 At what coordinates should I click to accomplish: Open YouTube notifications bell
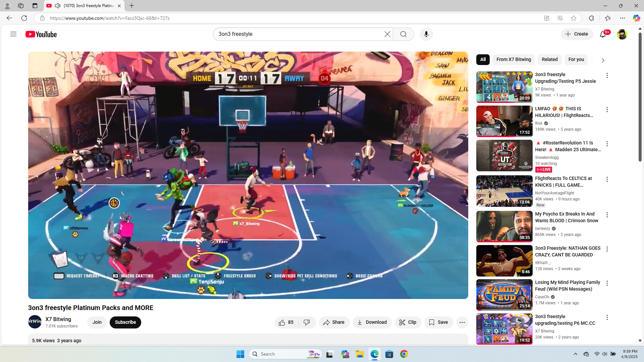603,34
